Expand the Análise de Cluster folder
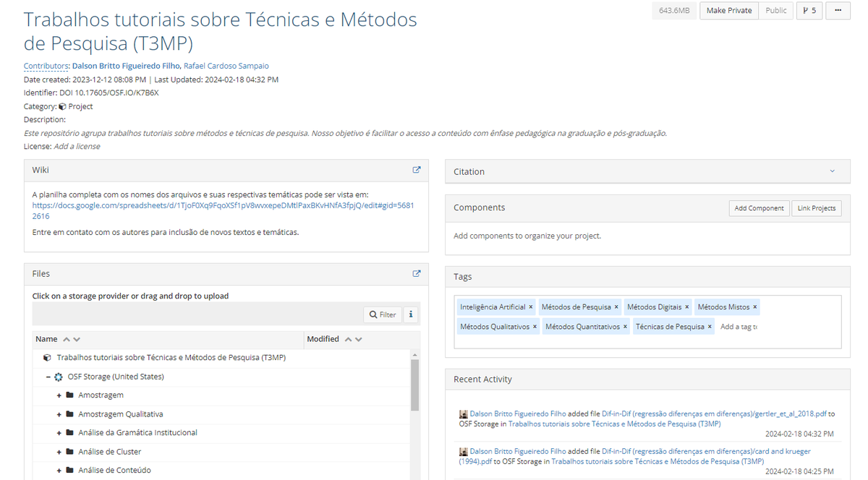Viewport: 868px width, 480px height. 59,452
